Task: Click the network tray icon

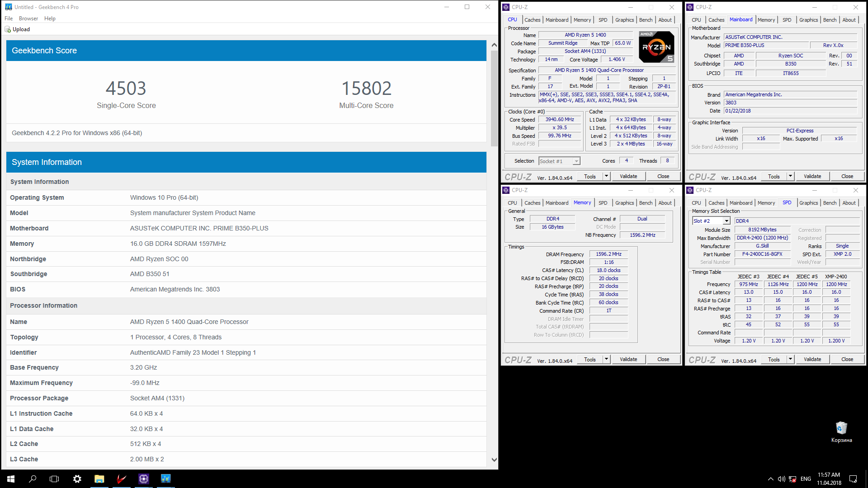Action: [793, 479]
